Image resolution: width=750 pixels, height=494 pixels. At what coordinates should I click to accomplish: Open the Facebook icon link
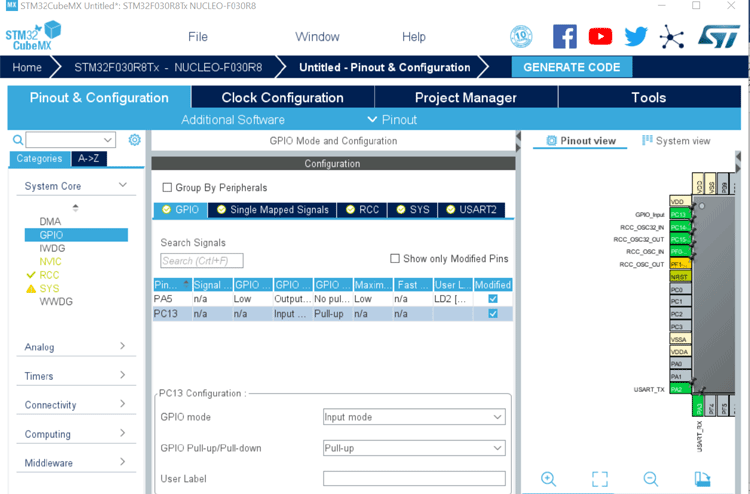click(564, 37)
